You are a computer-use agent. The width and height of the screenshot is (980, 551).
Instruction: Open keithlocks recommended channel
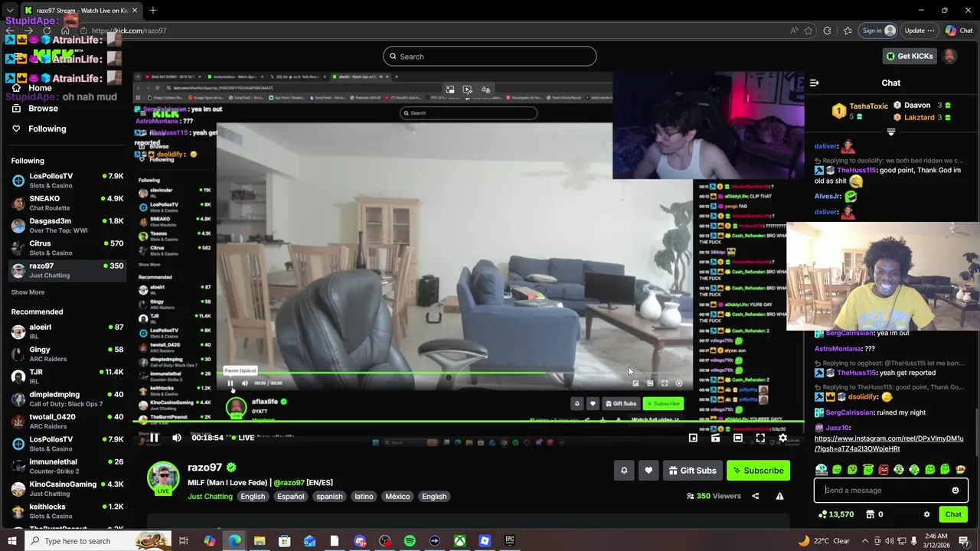pos(67,511)
